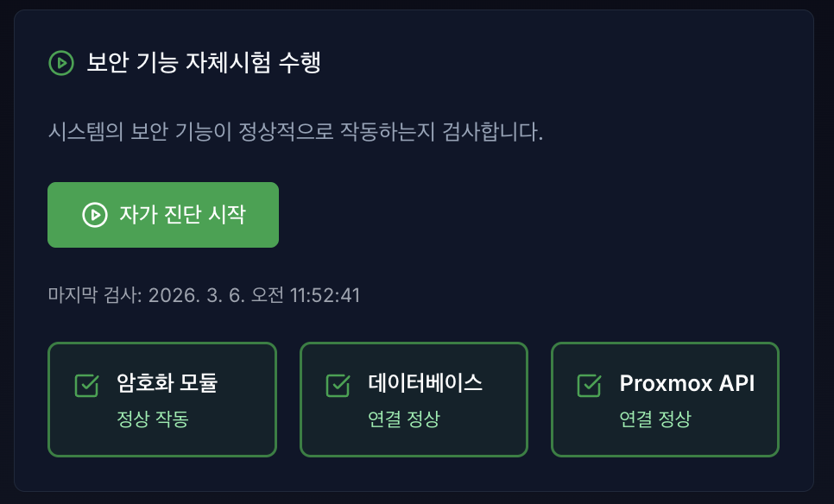Expand the 암호화 모듈 status card
This screenshot has height=504, width=834.
tap(162, 399)
